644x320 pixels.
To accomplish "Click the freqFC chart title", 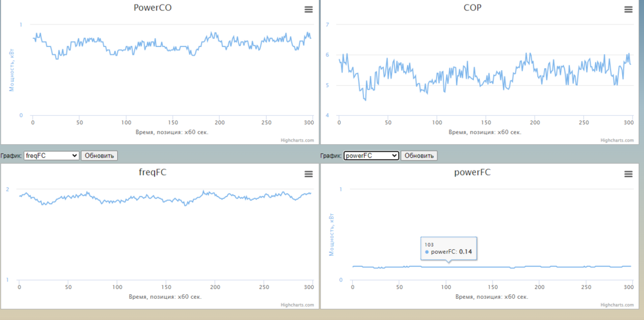I will [x=153, y=173].
